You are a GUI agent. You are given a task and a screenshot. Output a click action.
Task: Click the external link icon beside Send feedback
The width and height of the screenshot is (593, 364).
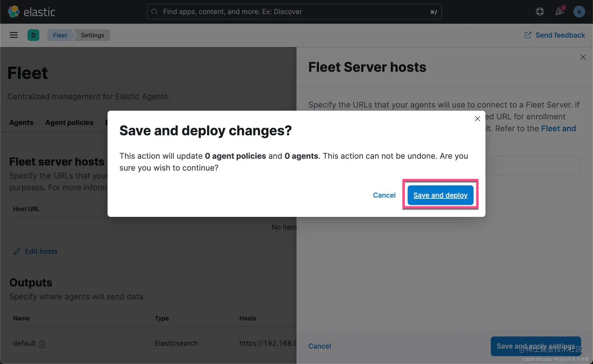point(528,35)
